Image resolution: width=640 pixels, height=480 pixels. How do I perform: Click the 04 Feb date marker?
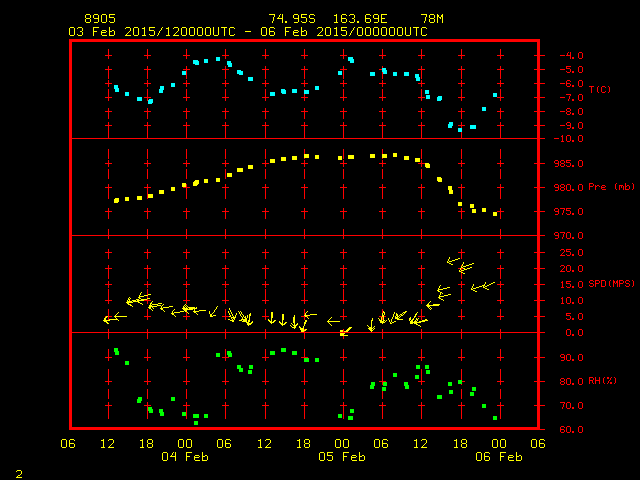click(185, 457)
